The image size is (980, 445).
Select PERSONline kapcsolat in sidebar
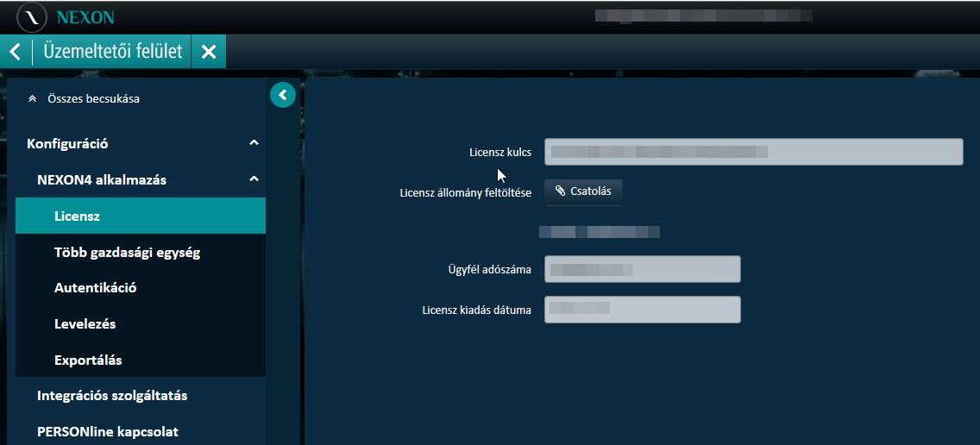pos(108,431)
